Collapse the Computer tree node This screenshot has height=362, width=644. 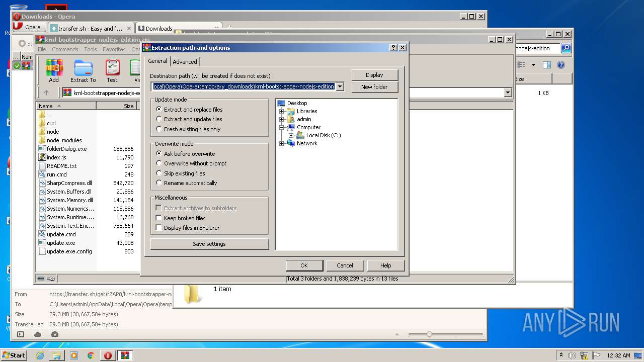(281, 127)
